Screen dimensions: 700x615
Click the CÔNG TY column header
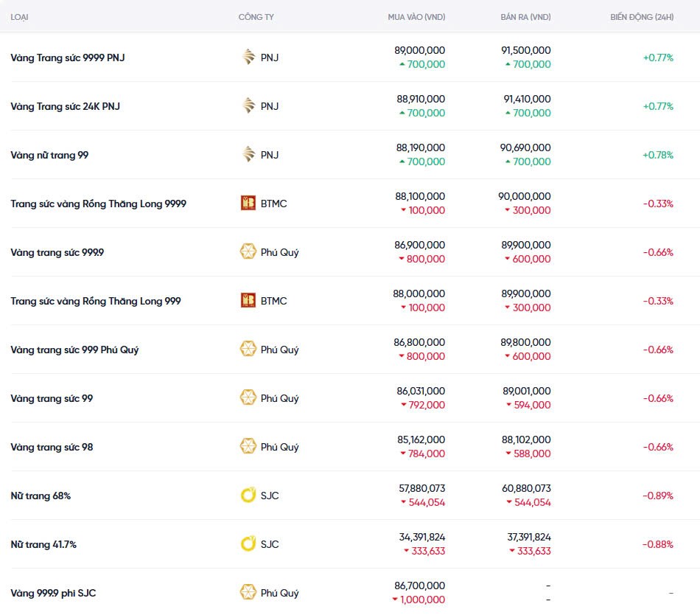point(256,17)
